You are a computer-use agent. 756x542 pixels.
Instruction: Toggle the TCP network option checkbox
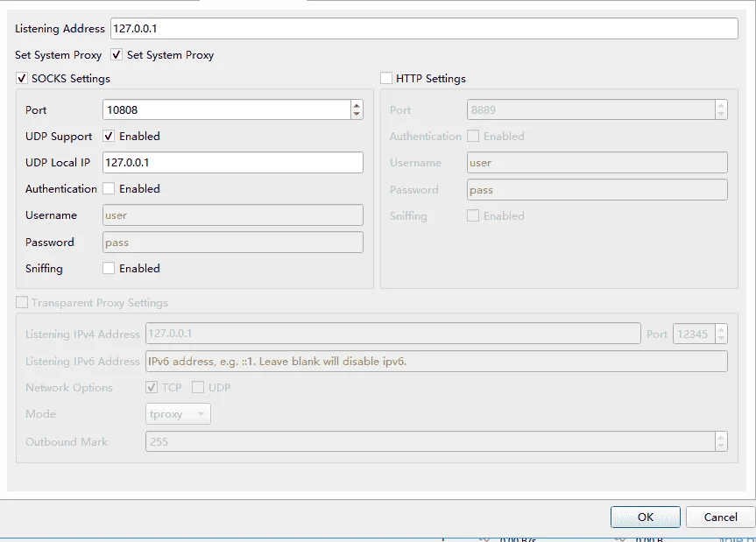152,387
